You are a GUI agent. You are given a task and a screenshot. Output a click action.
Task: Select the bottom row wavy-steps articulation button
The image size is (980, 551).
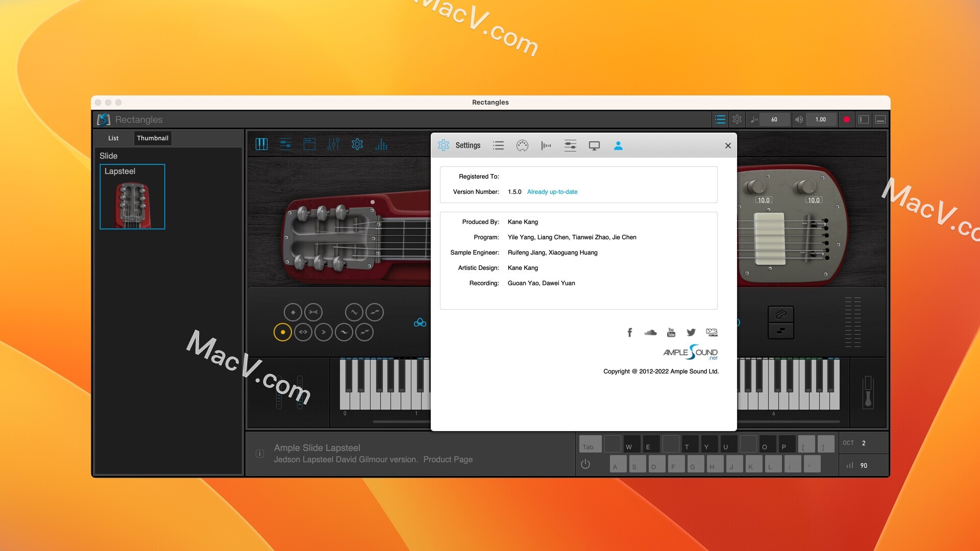[x=364, y=332]
